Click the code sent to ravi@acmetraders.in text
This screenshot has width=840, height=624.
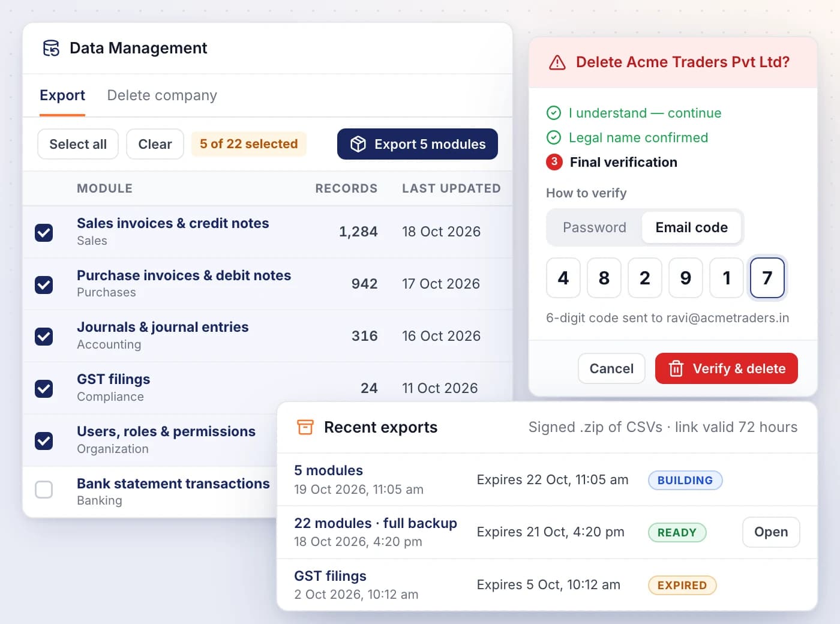coord(667,318)
